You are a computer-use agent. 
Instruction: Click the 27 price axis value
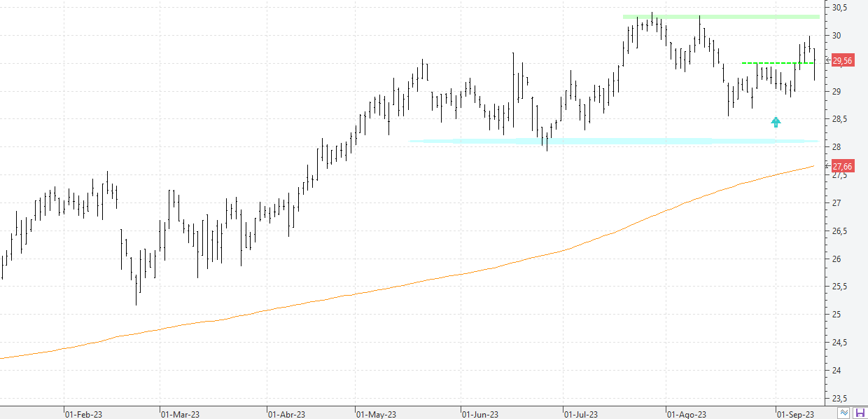click(836, 203)
